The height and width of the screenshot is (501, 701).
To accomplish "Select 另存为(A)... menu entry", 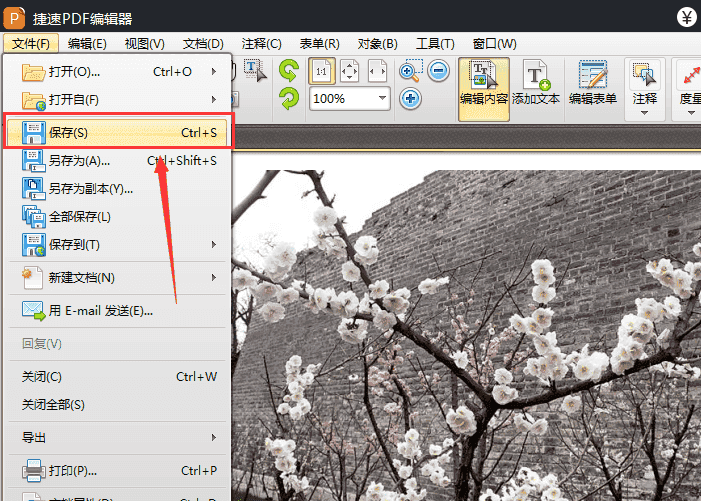I will coord(117,160).
